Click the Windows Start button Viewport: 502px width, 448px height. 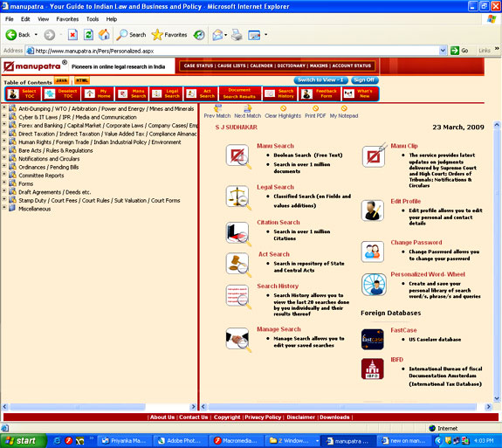pyautogui.click(x=23, y=441)
